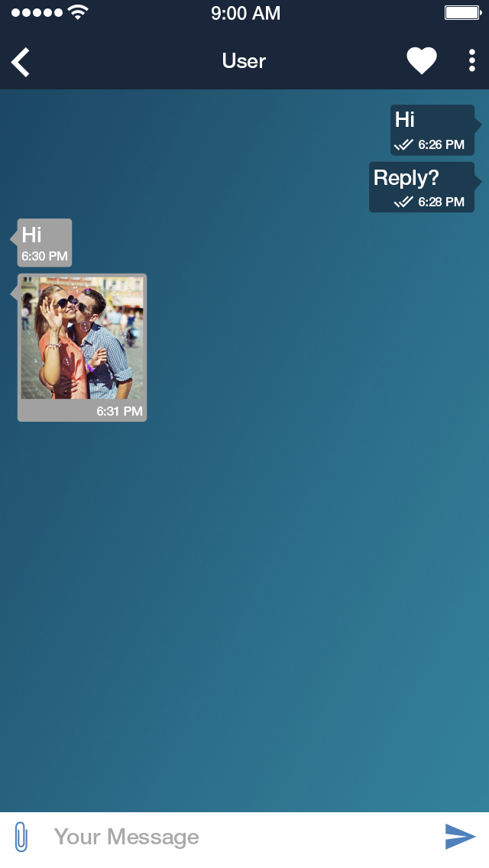Tap the 9:00 AM status bar clock
The height and width of the screenshot is (868, 489).
tap(245, 13)
